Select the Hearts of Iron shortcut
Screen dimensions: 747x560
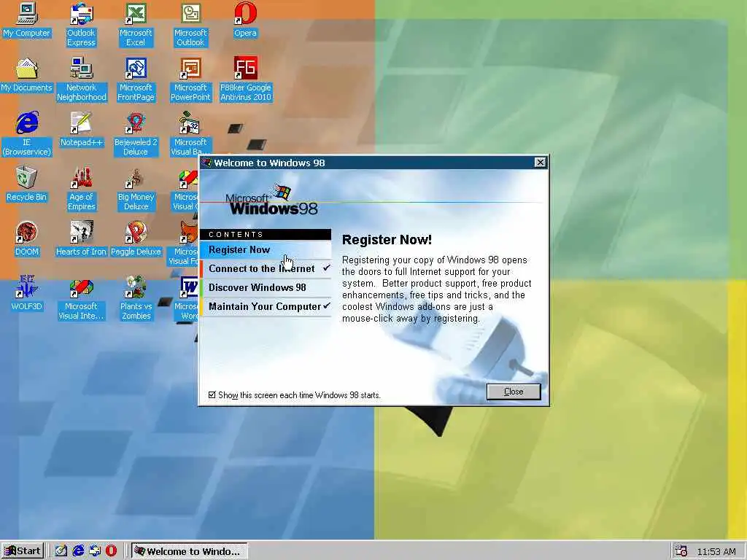pos(81,239)
